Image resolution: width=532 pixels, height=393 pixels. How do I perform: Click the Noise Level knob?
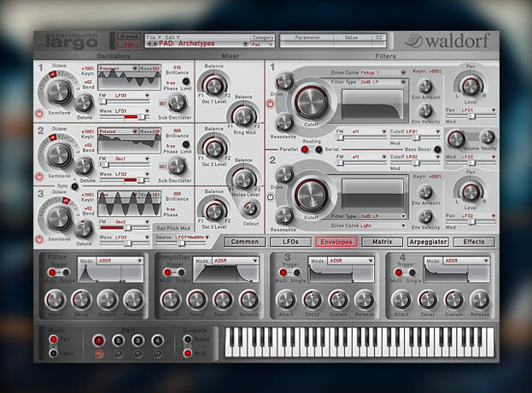click(x=243, y=179)
